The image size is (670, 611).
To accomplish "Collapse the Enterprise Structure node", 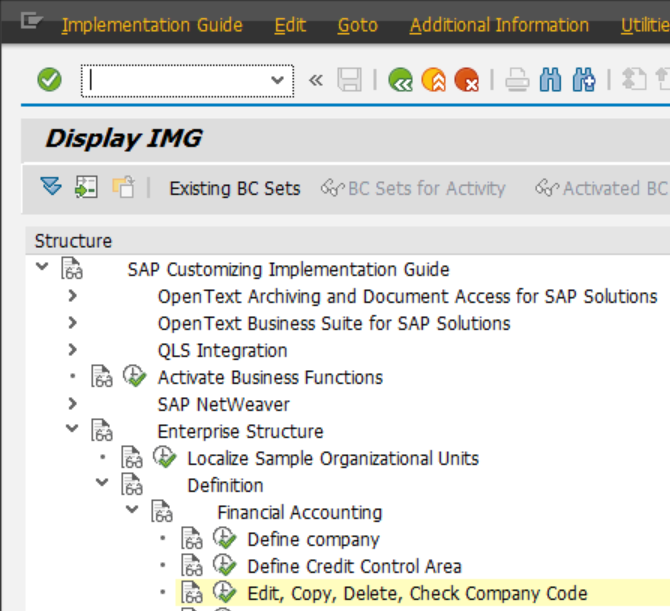I will pyautogui.click(x=72, y=428).
